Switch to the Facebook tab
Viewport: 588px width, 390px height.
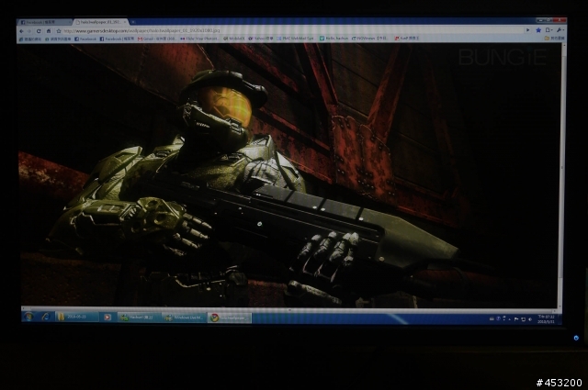[x=44, y=22]
